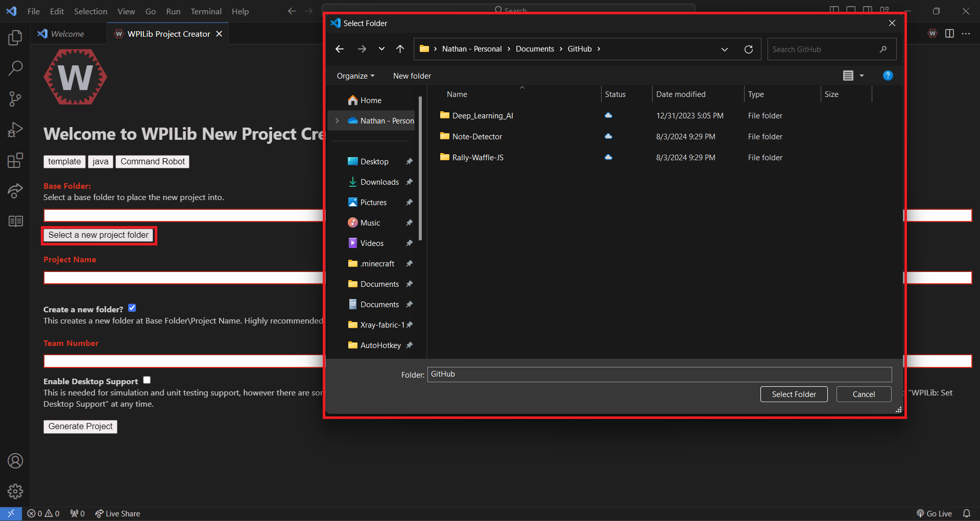This screenshot has width=980, height=521.
Task: Open the Live Share activity bar icon
Action: (15, 191)
